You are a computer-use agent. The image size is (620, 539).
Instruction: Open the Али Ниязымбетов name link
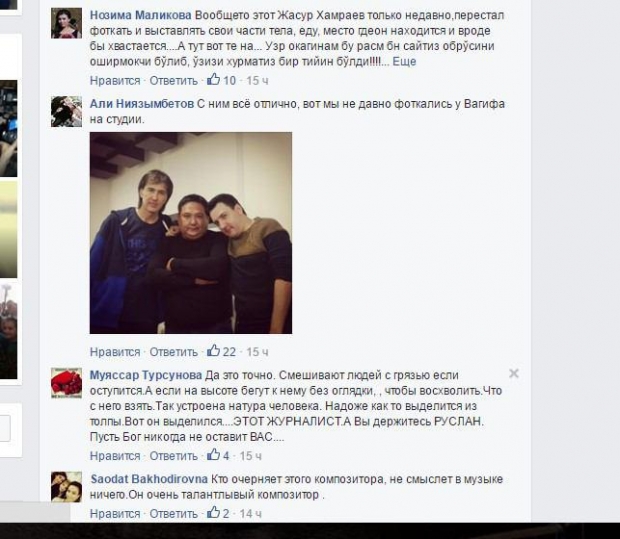(142, 104)
